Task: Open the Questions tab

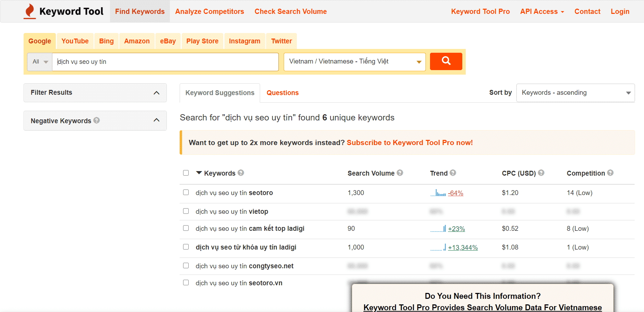Action: (x=283, y=93)
